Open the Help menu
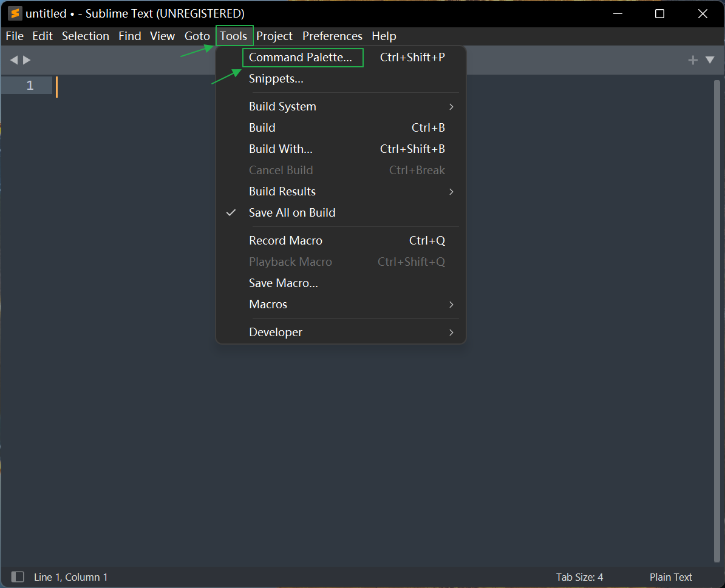 pyautogui.click(x=384, y=36)
